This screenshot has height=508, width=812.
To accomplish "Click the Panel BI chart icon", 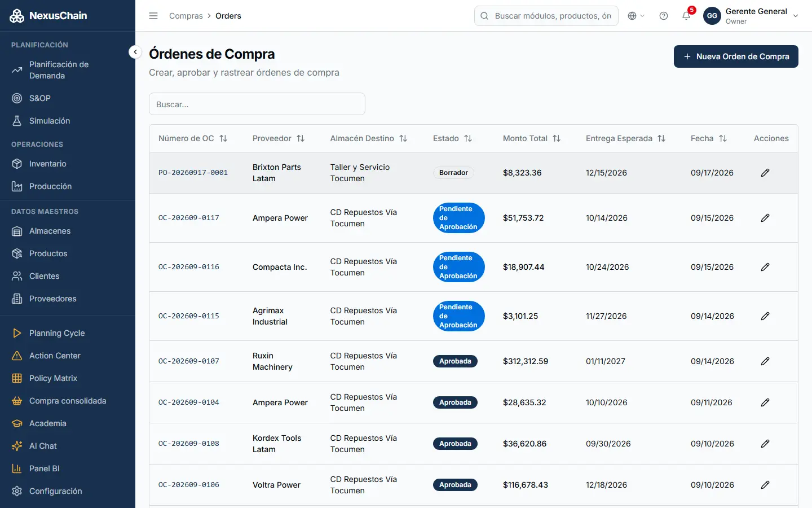I will [x=17, y=468].
